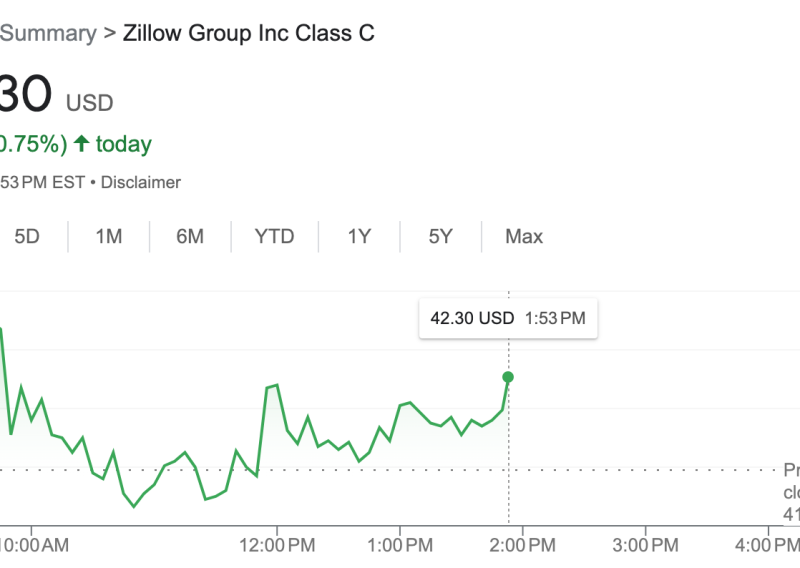Viewport: 800px width, 568px height.
Task: Click the 1:00 PM axis label
Action: click(400, 545)
